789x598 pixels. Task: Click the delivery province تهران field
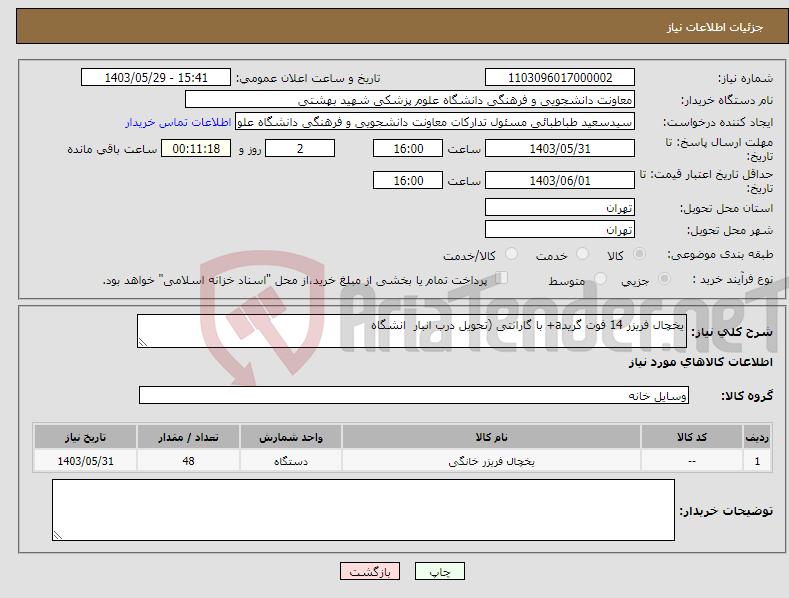click(x=560, y=207)
